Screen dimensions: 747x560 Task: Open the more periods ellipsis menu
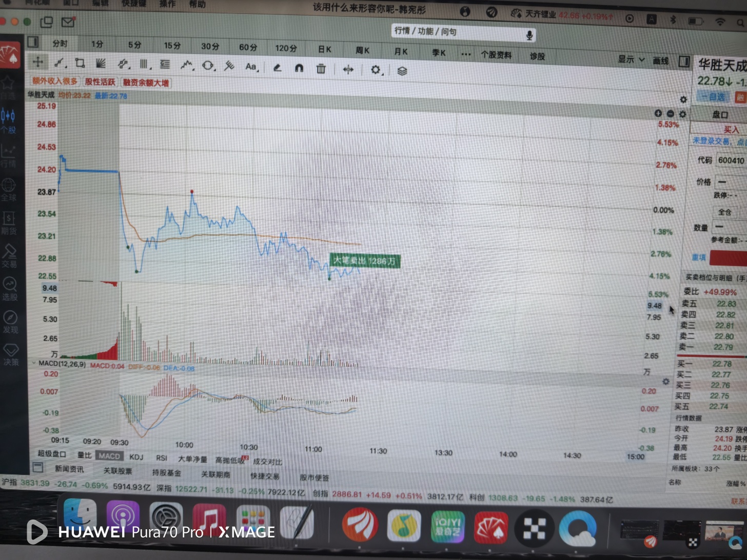pyautogui.click(x=466, y=54)
